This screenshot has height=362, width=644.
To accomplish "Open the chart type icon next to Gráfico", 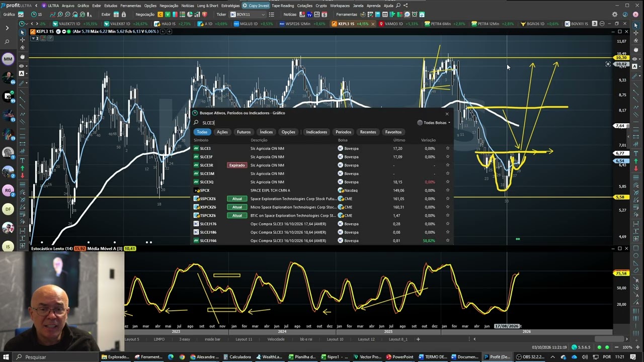I will (x=21, y=15).
